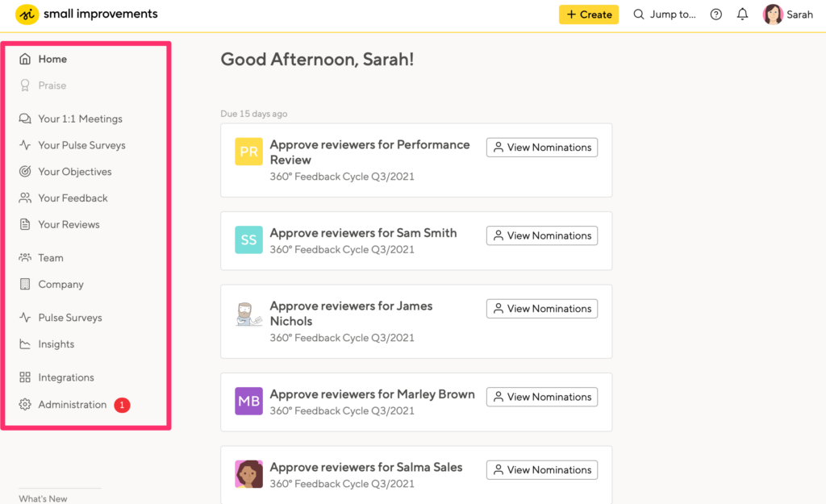Click the Your Pulse Surveys pulse icon
Viewport: 826px width, 504px height.
25,145
